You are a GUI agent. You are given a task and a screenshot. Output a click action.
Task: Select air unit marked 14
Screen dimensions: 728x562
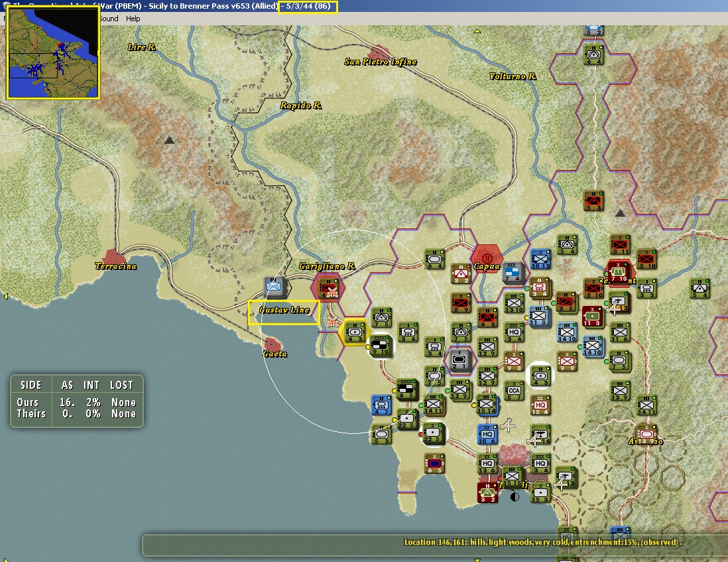[540, 435]
